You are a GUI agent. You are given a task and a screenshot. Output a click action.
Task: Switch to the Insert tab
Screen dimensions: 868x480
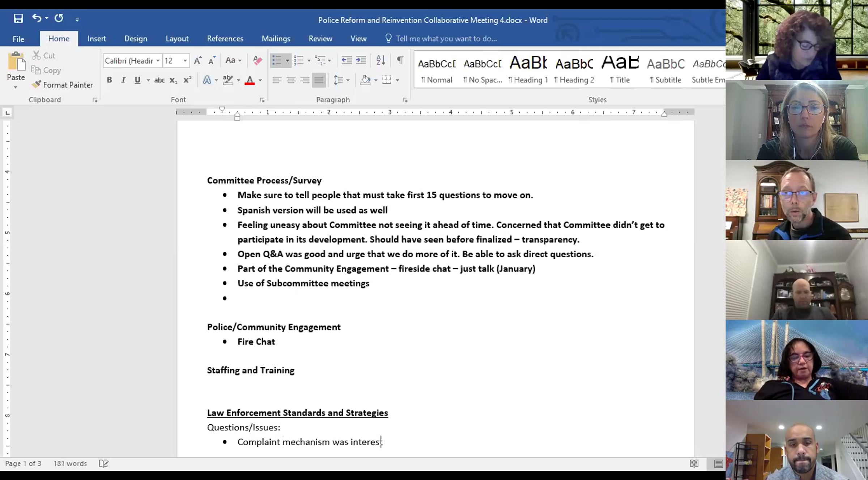tap(97, 39)
